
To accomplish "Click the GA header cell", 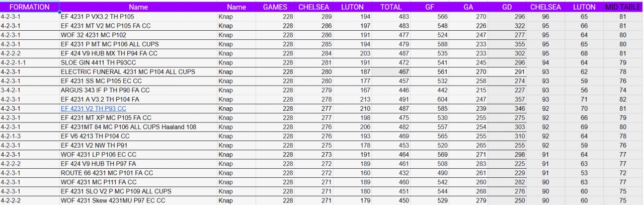I will pyautogui.click(x=469, y=7).
